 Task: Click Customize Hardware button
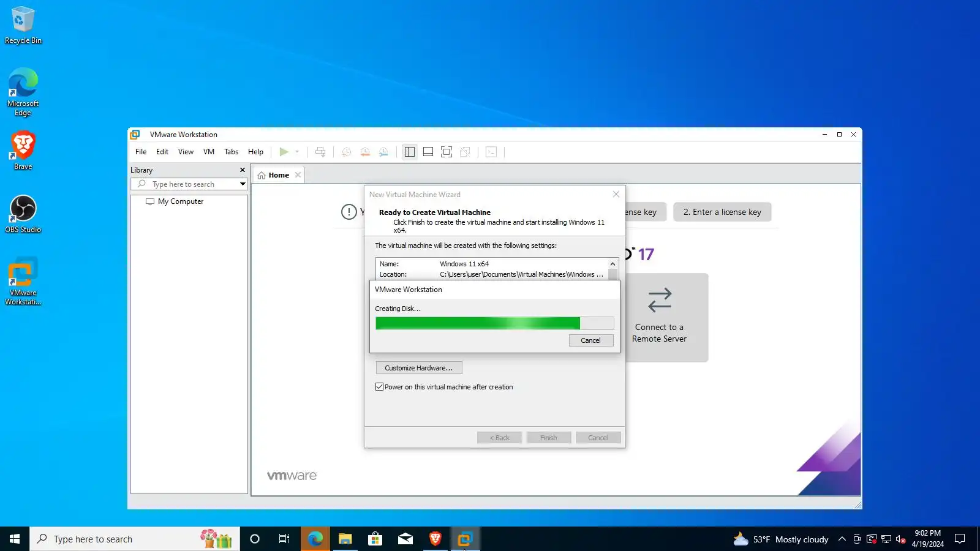pos(419,368)
